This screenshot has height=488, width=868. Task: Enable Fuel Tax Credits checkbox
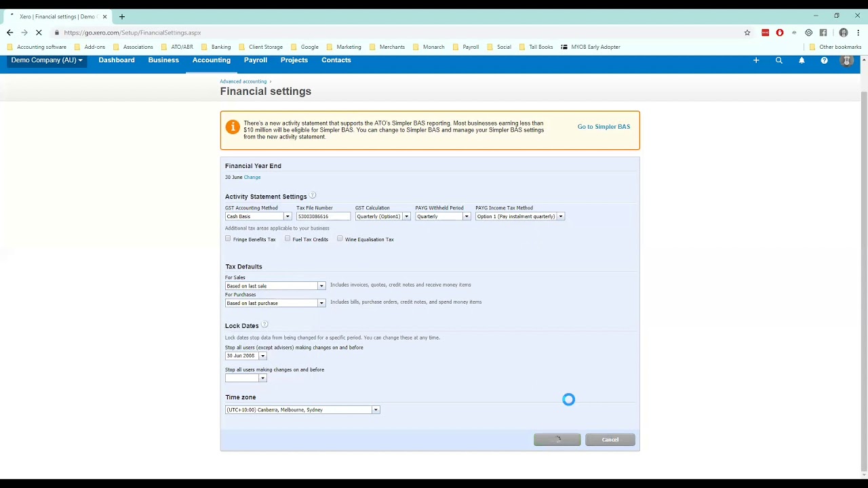pyautogui.click(x=288, y=239)
